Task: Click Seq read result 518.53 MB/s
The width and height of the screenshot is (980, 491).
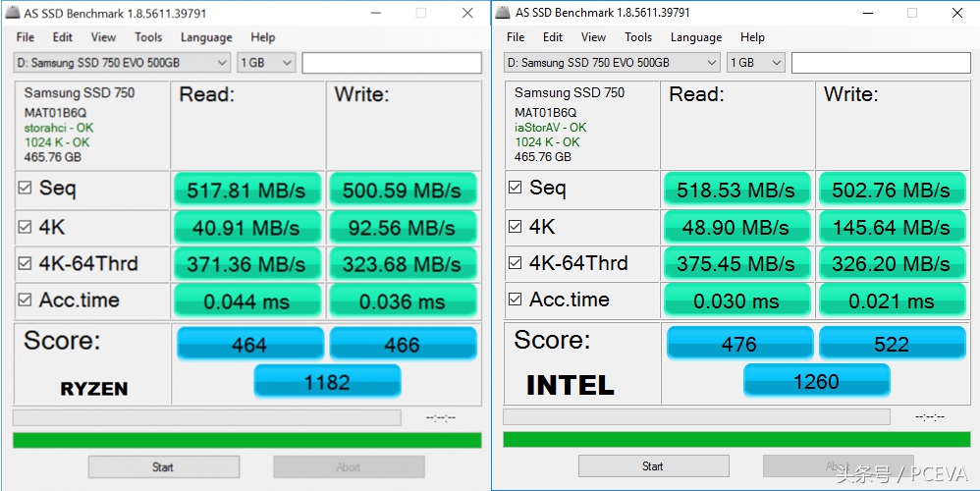Action: pos(736,190)
